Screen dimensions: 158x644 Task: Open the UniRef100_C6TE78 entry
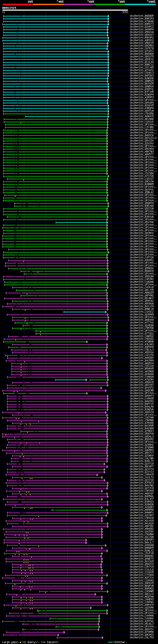(142, 49)
